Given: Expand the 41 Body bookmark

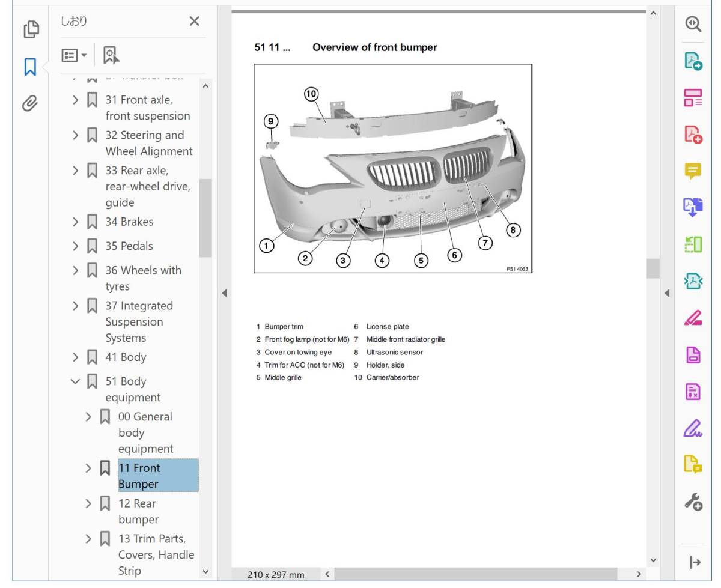Looking at the screenshot, I should click(x=76, y=357).
